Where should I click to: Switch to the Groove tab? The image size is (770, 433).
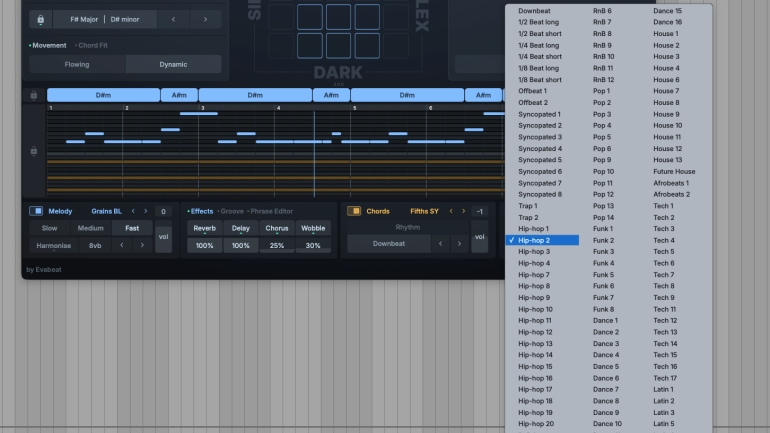tap(231, 211)
